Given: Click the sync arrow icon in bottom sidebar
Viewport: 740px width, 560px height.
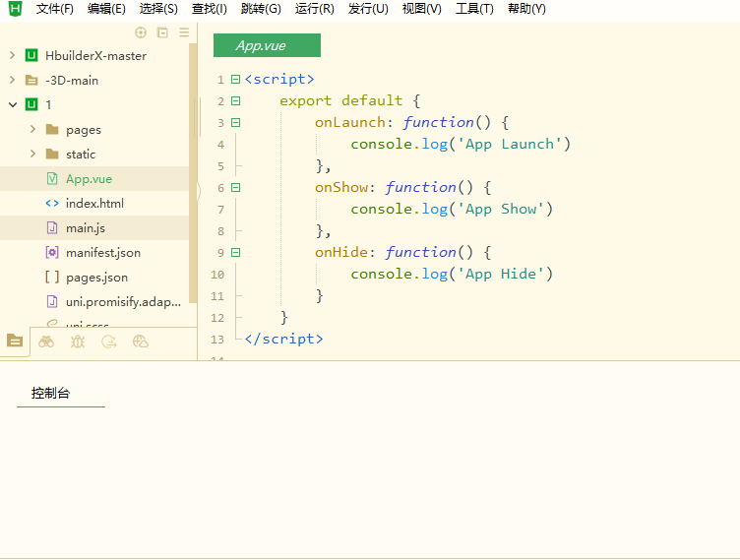Looking at the screenshot, I should (109, 342).
